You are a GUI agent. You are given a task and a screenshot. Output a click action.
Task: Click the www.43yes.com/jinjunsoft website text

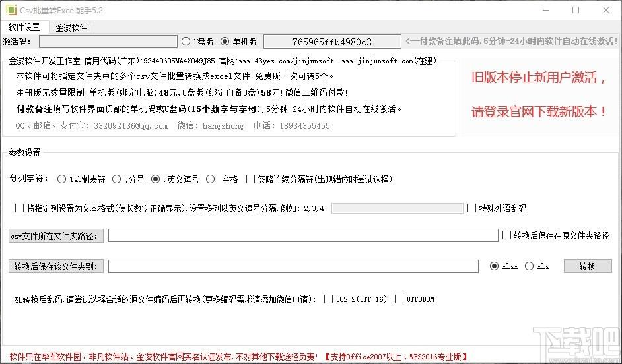point(286,61)
